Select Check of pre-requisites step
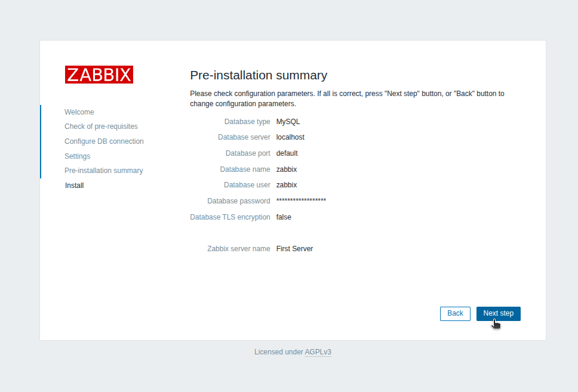The width and height of the screenshot is (578, 392). pos(101,126)
